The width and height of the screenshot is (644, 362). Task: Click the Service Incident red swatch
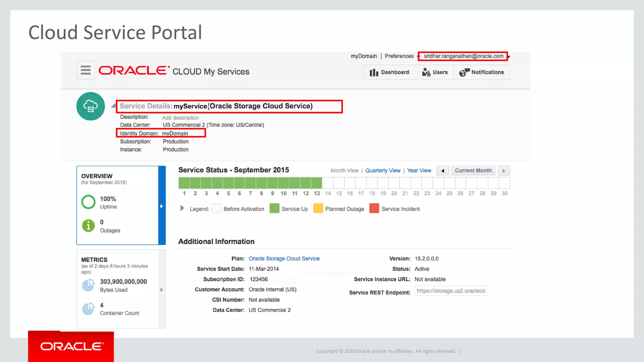(x=374, y=208)
